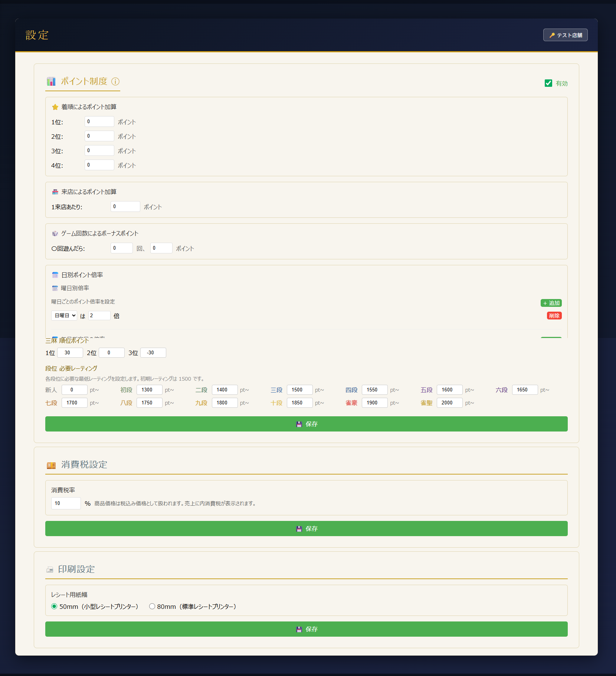Save the point system settings
This screenshot has width=616, height=676.
point(307,424)
